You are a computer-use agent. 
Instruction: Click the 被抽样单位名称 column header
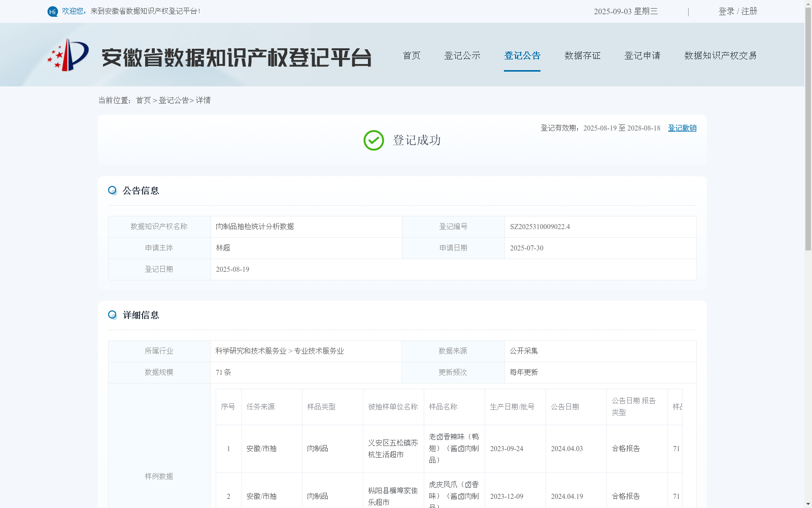393,407
